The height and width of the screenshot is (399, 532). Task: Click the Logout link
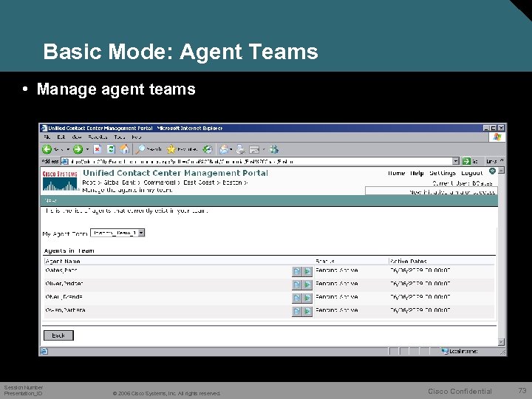(472, 173)
